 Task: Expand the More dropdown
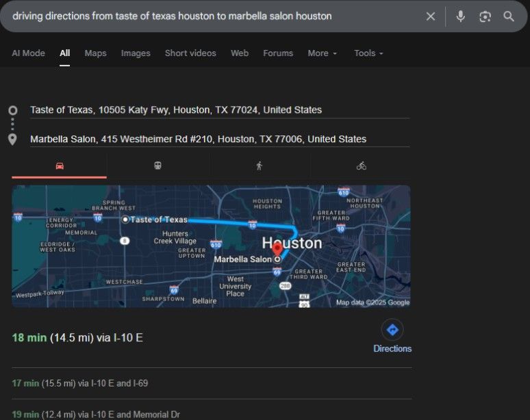322,53
